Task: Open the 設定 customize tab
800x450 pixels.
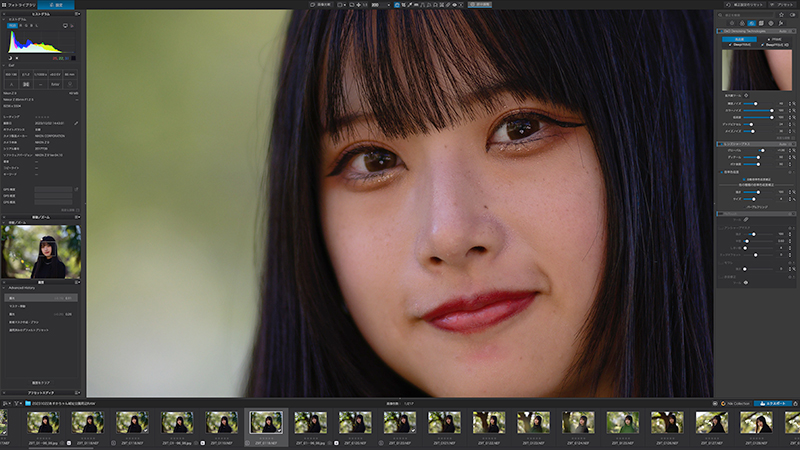Action: [56, 5]
